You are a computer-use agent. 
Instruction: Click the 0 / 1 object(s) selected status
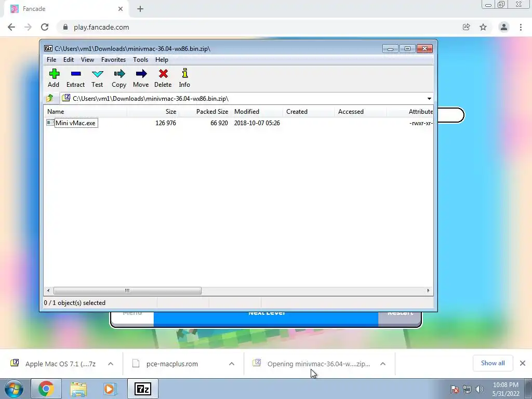pyautogui.click(x=75, y=303)
